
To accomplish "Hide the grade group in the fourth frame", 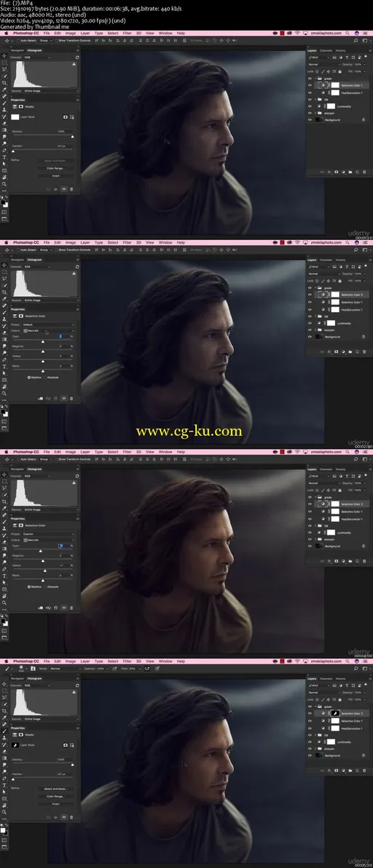I will coord(310,706).
